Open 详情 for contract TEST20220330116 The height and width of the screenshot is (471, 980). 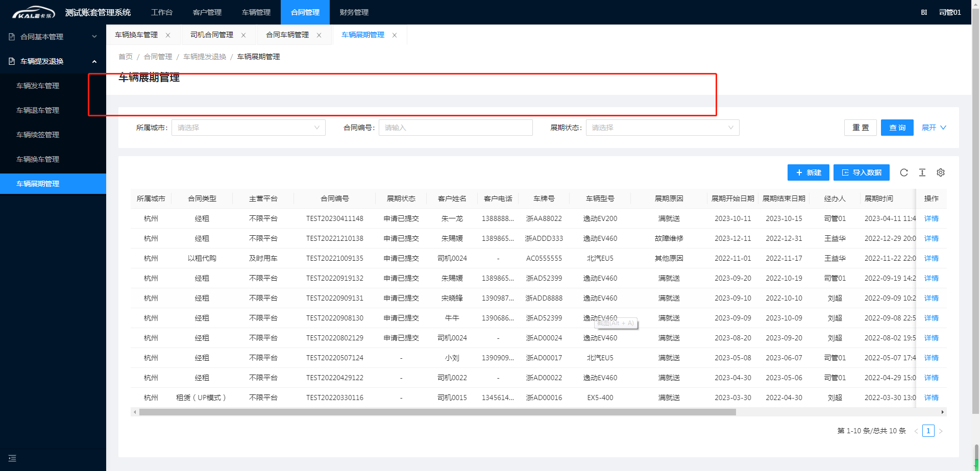[x=932, y=398]
